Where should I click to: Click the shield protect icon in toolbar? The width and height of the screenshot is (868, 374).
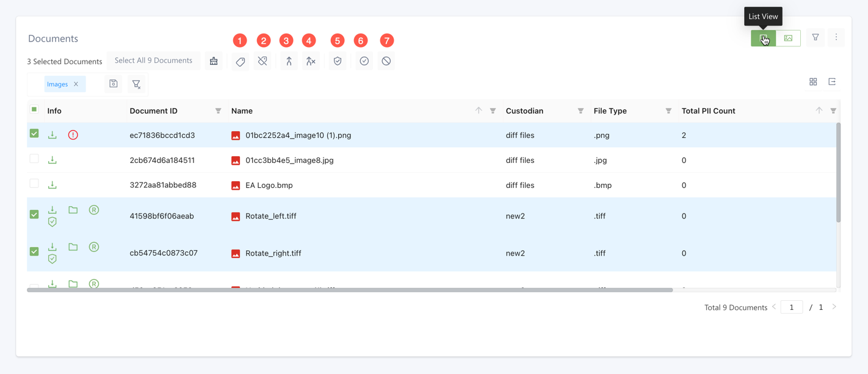click(x=338, y=61)
